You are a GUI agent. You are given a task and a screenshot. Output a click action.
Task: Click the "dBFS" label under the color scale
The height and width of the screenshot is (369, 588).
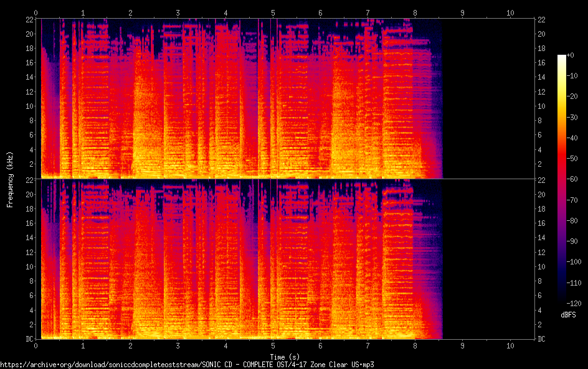pos(568,315)
